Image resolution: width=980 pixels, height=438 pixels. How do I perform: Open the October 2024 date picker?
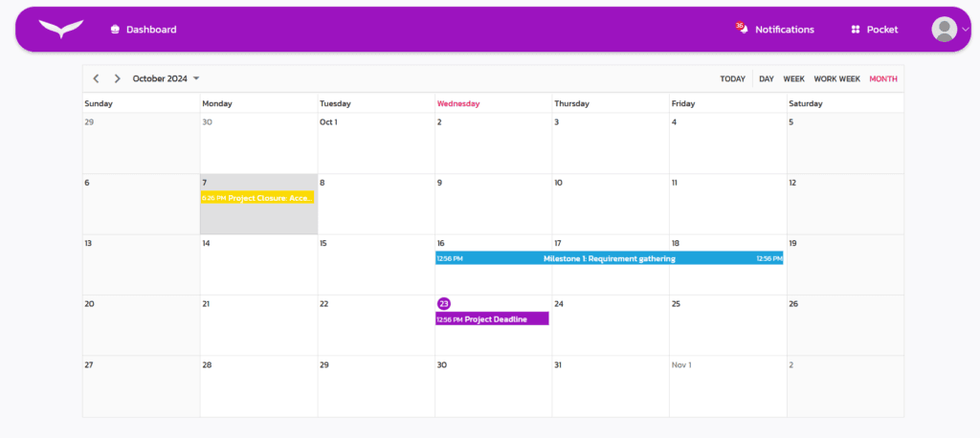point(166,78)
